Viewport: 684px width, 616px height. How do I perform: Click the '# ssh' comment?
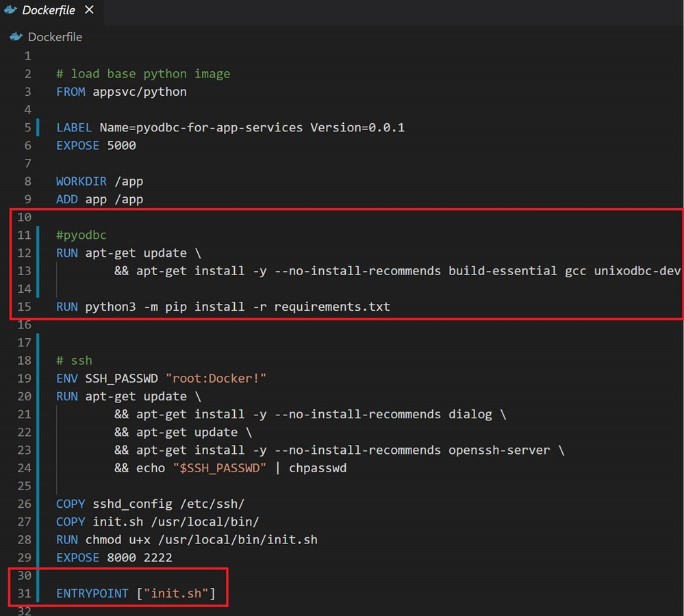pyautogui.click(x=74, y=361)
